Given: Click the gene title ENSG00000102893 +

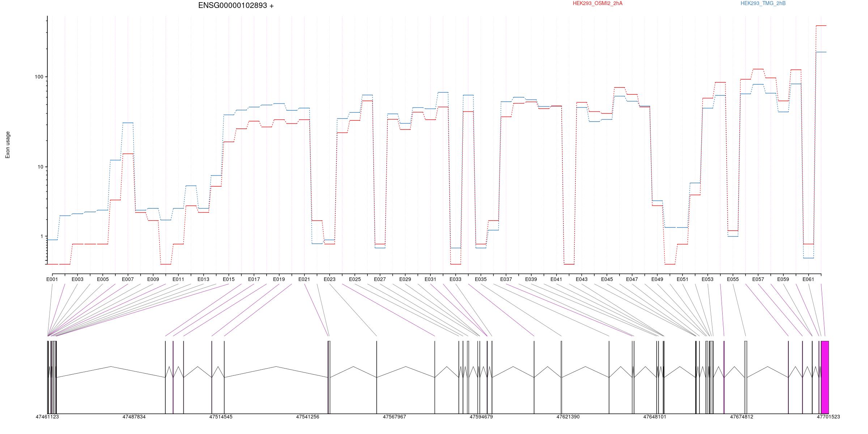Looking at the screenshot, I should coord(236,5).
